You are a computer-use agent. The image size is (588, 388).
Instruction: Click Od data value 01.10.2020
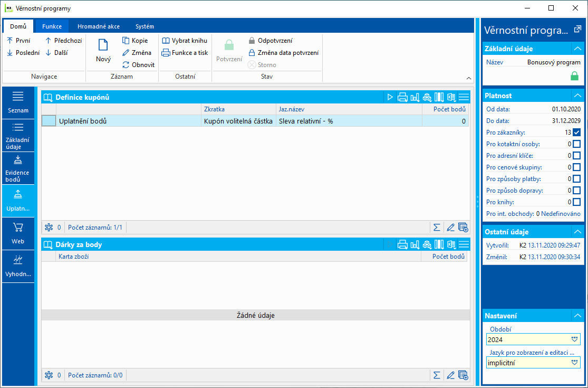pyautogui.click(x=566, y=110)
